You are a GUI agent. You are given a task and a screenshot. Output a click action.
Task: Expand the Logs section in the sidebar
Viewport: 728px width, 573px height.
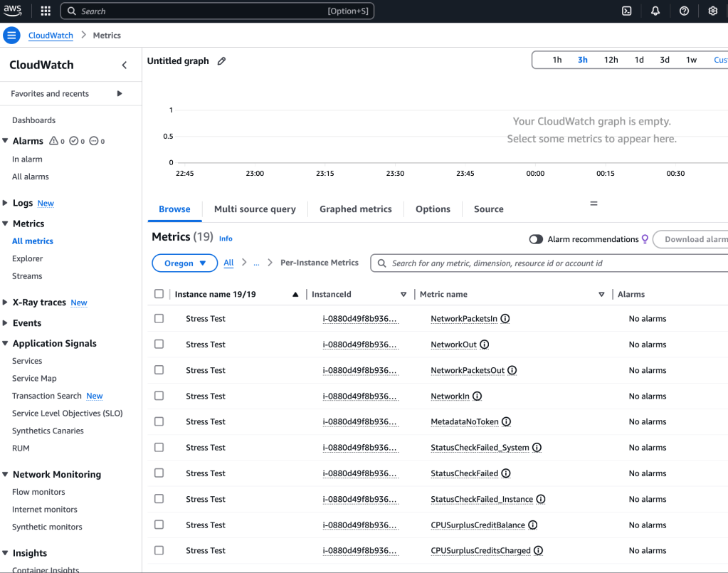6,203
